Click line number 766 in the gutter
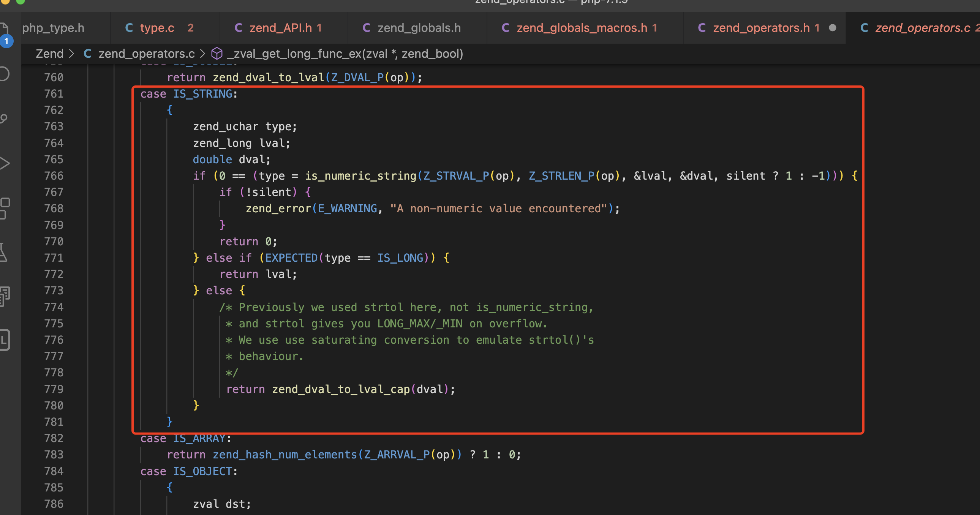980x515 pixels. tap(54, 176)
